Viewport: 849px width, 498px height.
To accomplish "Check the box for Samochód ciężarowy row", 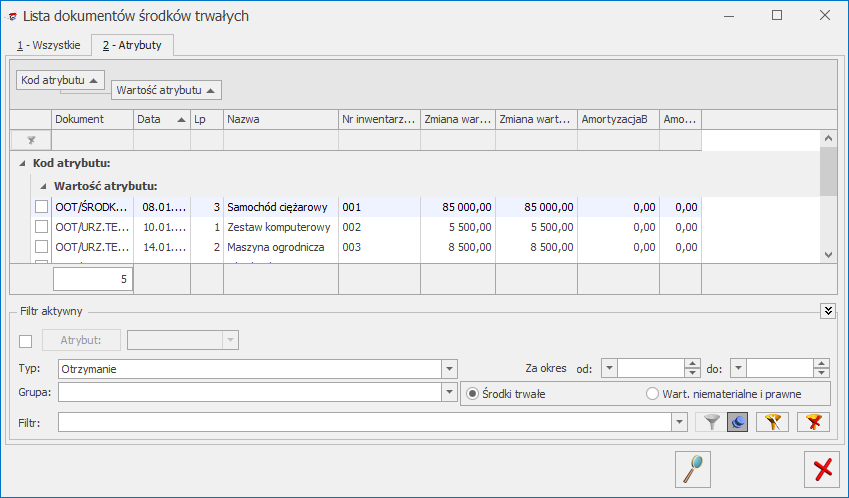I will 41,207.
